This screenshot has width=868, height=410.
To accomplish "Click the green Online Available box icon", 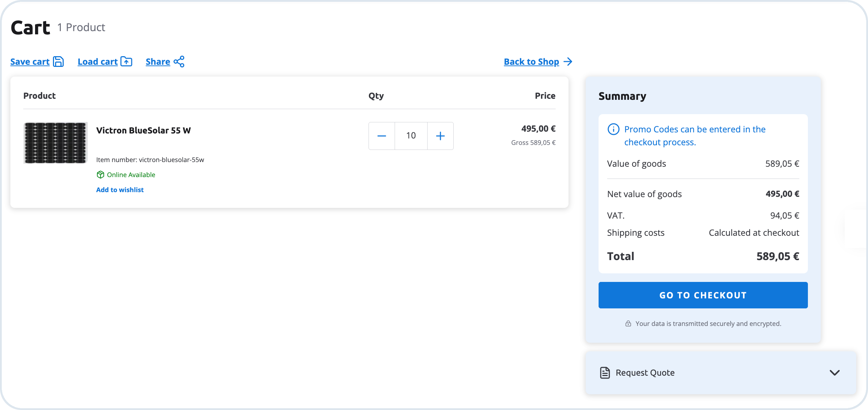I will (x=101, y=175).
